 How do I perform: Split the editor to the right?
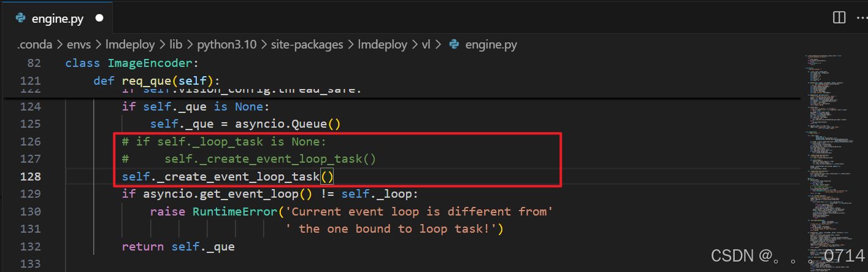(x=839, y=17)
